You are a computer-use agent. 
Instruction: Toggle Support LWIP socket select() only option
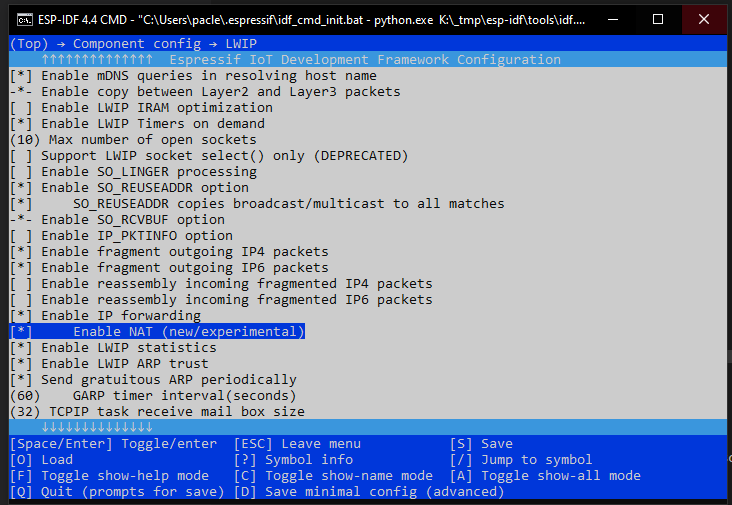pos(209,155)
